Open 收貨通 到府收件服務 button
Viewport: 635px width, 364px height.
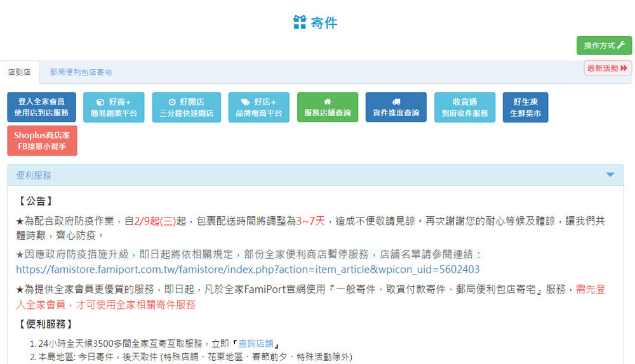[x=465, y=107]
